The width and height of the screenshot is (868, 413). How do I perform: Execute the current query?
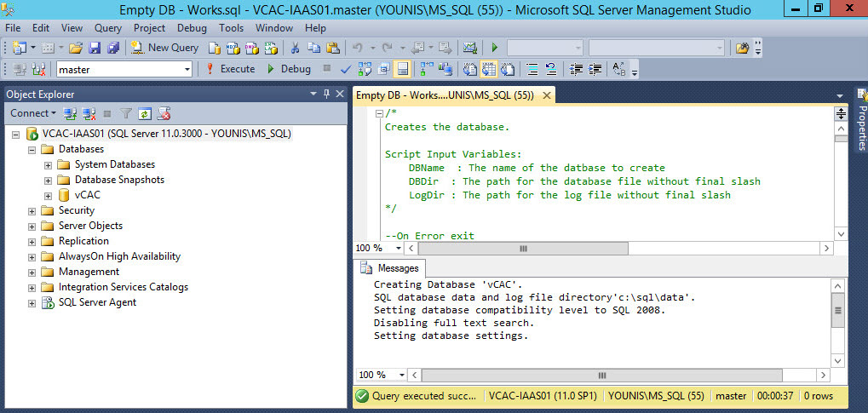click(x=230, y=69)
